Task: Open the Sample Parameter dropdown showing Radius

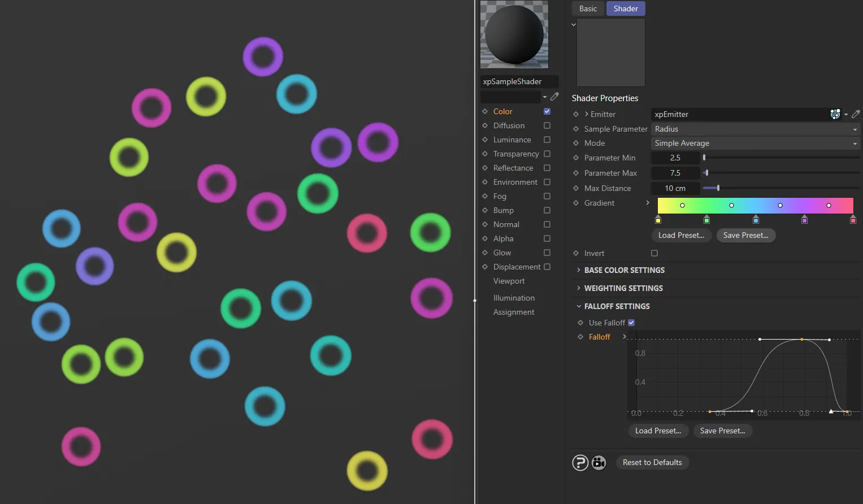Action: point(755,129)
